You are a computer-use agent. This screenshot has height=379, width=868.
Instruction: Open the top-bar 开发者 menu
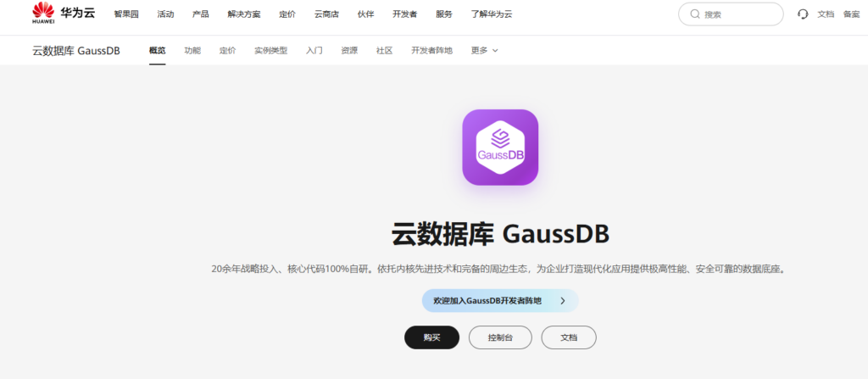click(x=404, y=14)
